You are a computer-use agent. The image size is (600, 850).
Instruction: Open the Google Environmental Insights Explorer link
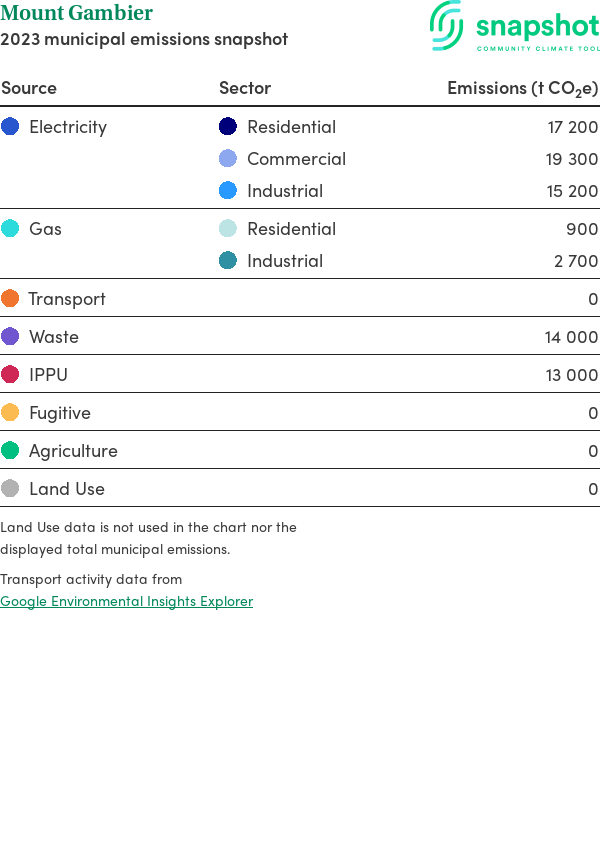click(126, 601)
